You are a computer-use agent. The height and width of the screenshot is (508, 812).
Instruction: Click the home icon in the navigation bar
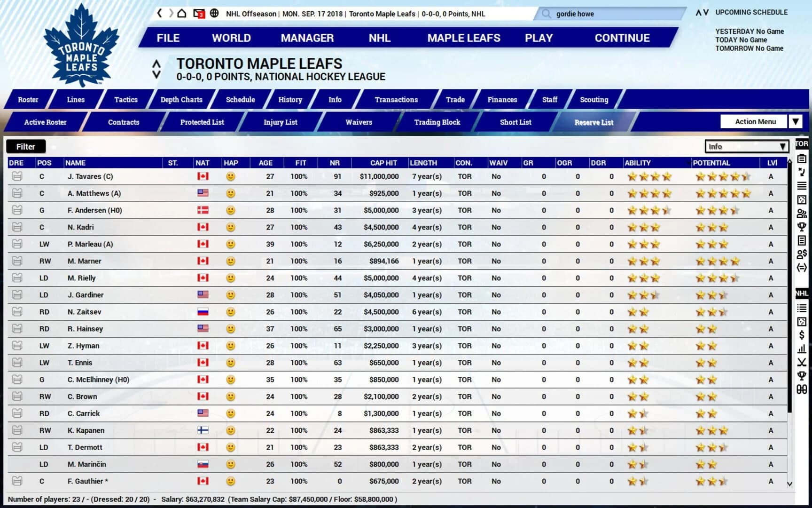click(181, 14)
